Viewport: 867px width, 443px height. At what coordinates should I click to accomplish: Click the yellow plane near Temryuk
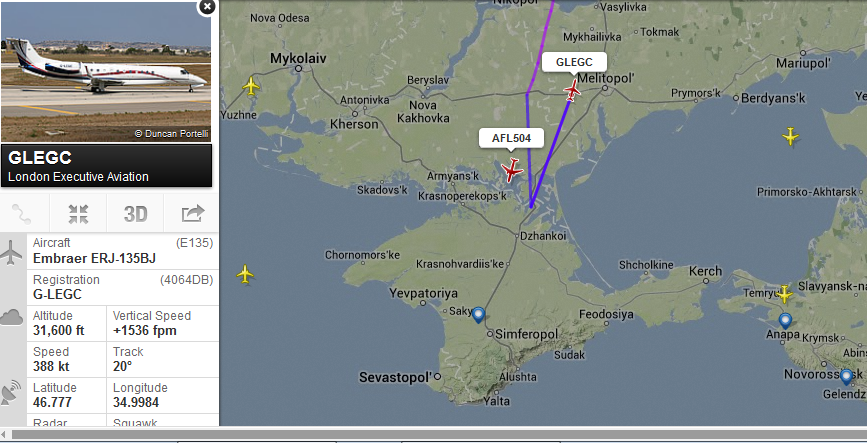coord(784,294)
